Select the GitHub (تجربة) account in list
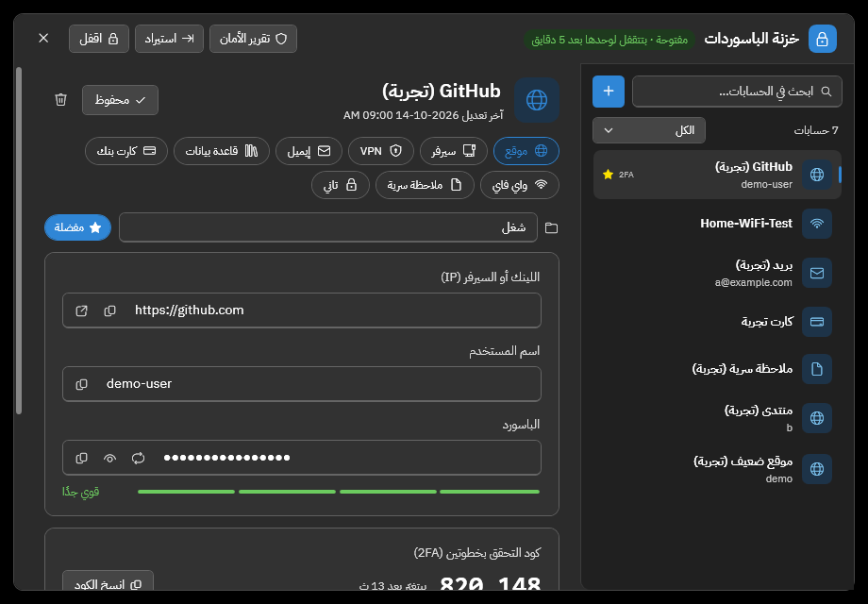The width and height of the screenshot is (868, 604). pyautogui.click(x=717, y=175)
